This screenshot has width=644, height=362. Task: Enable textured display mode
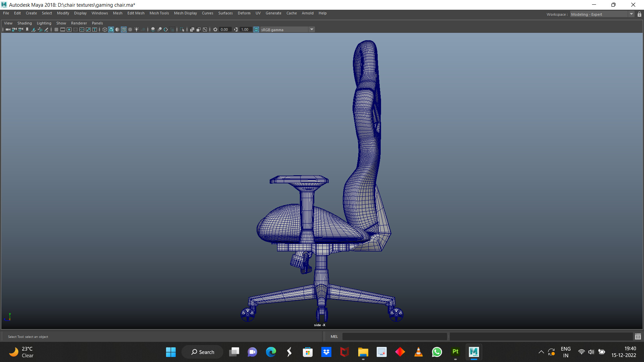[123, 29]
